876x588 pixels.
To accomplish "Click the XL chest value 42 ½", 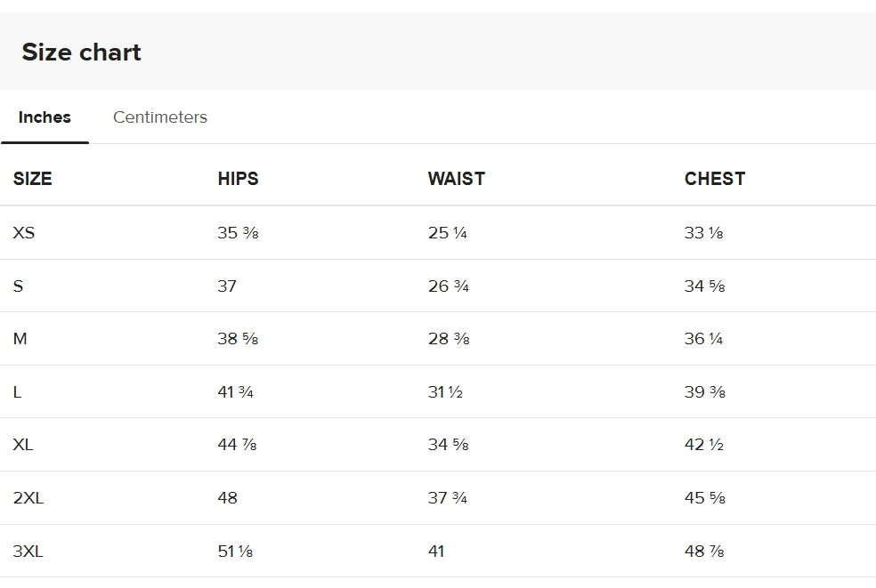I will coord(704,445).
